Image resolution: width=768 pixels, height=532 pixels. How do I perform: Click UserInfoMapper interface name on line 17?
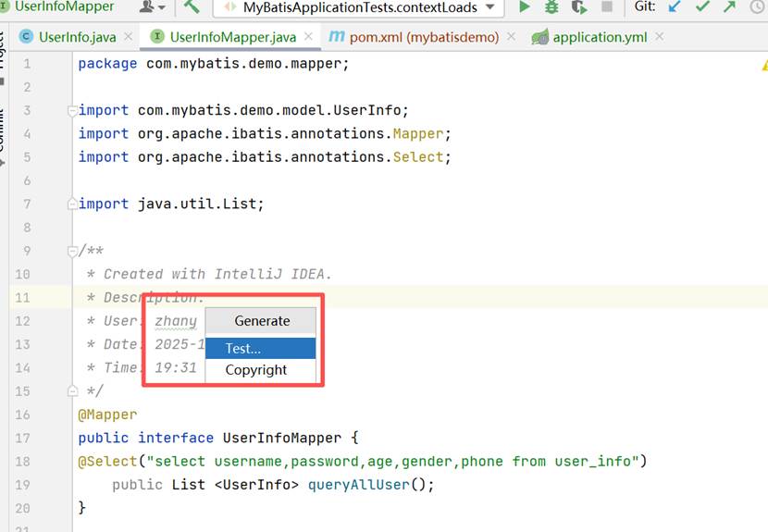(x=281, y=438)
